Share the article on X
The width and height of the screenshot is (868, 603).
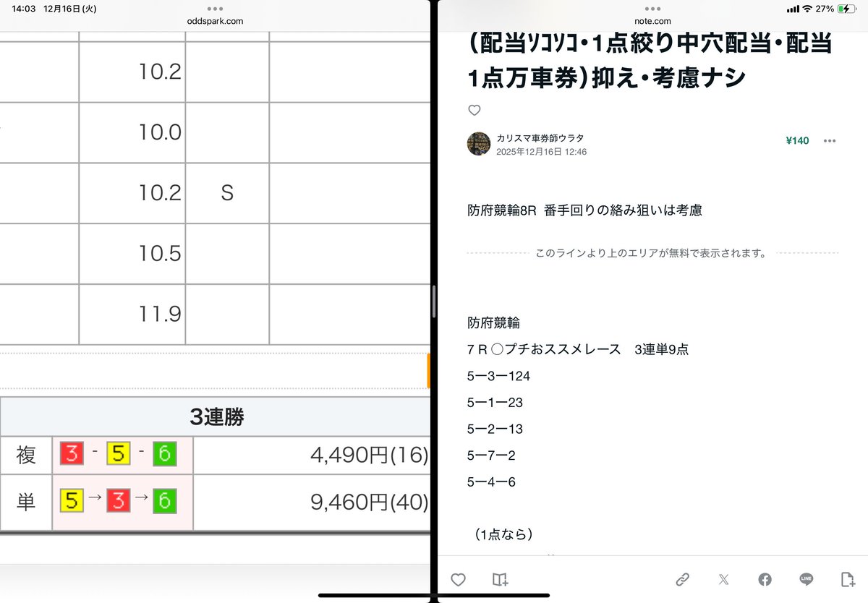pyautogui.click(x=723, y=579)
